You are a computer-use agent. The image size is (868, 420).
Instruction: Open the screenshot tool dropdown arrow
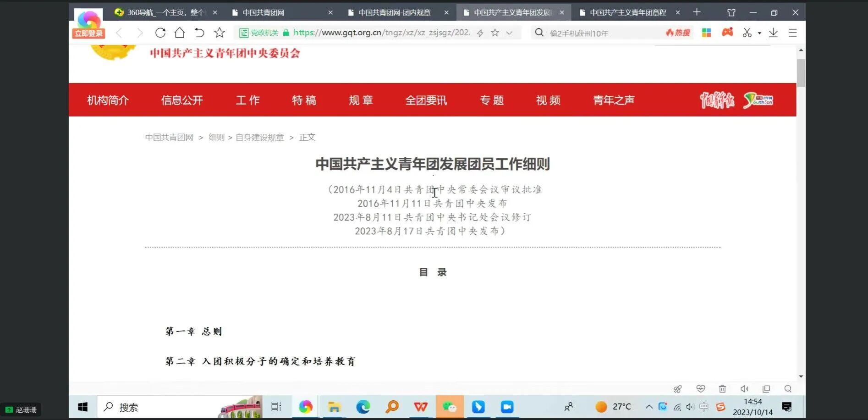pos(758,33)
